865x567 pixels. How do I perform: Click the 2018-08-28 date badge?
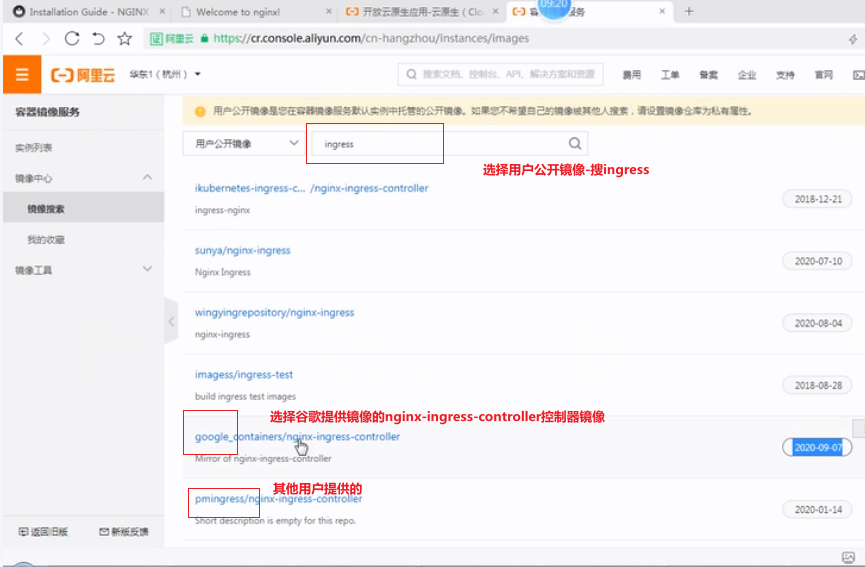click(x=818, y=386)
